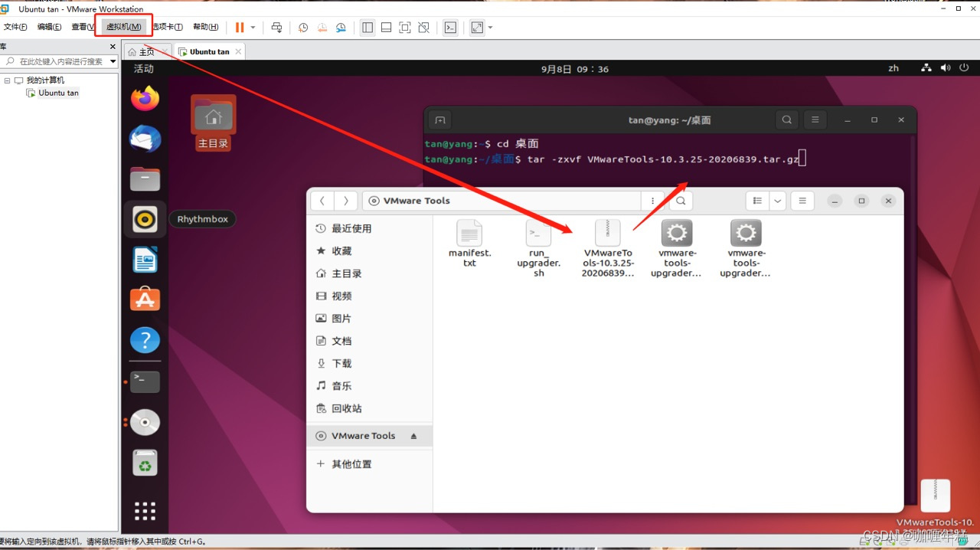Expand the stretch display dropdown arrow

pos(490,28)
